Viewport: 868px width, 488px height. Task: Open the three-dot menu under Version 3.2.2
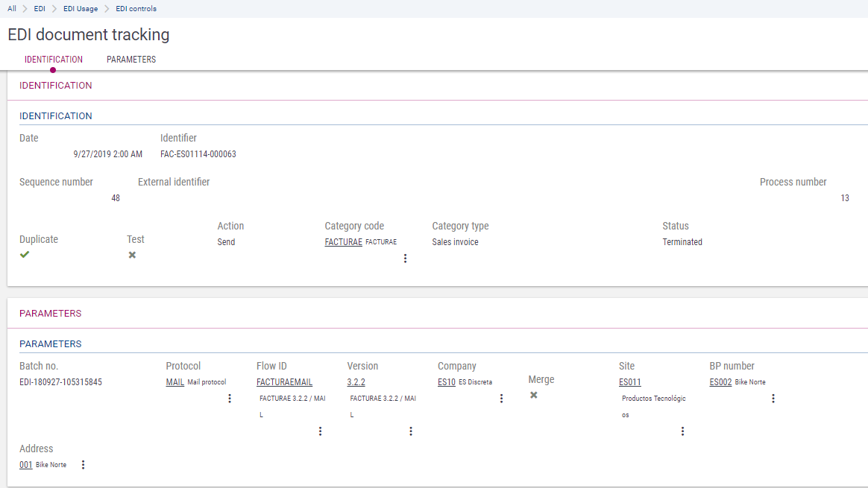pos(411,431)
